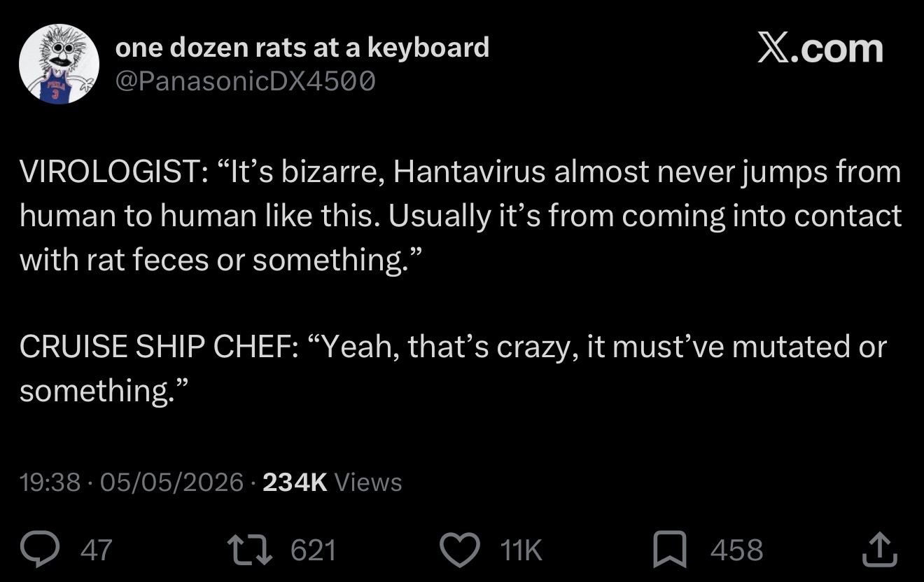Click the Views label text

pyautogui.click(x=369, y=482)
